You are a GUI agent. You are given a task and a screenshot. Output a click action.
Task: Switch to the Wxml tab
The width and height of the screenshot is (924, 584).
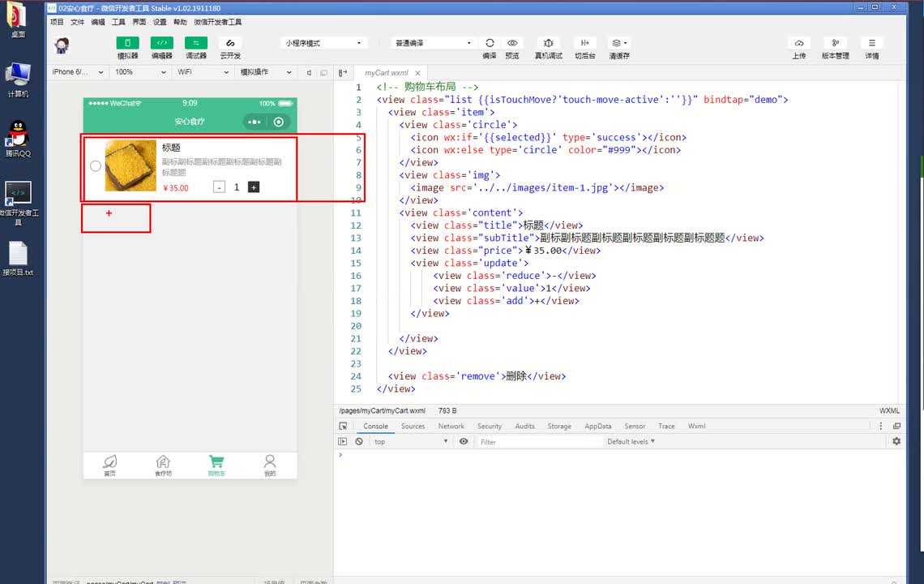point(696,426)
